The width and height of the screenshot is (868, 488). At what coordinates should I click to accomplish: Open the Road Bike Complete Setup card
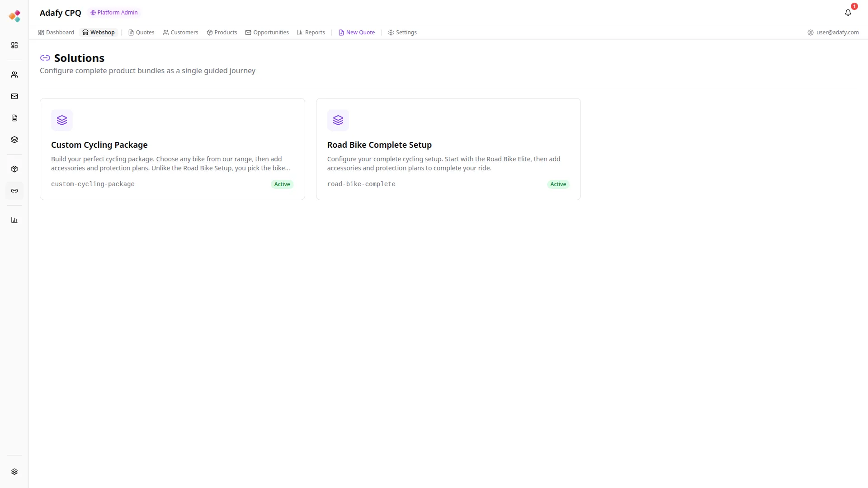pos(448,149)
